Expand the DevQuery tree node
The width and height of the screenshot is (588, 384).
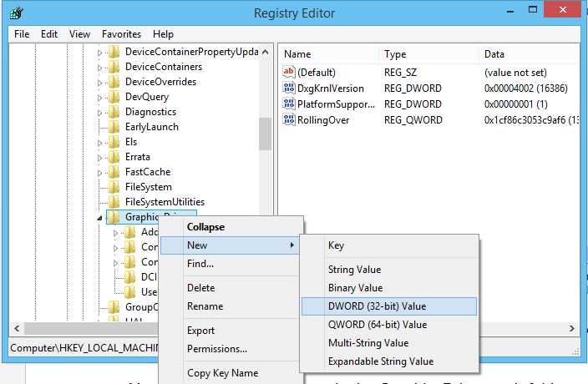click(99, 98)
